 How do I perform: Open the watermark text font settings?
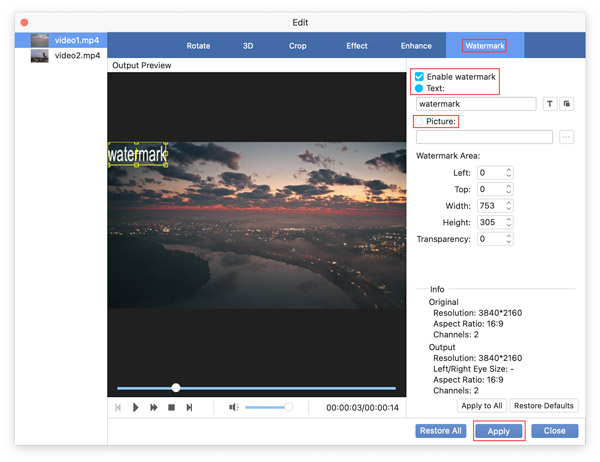click(x=549, y=104)
